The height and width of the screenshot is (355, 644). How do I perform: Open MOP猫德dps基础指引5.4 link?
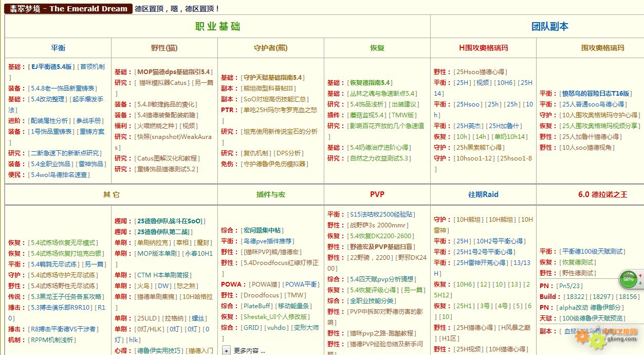174,72
